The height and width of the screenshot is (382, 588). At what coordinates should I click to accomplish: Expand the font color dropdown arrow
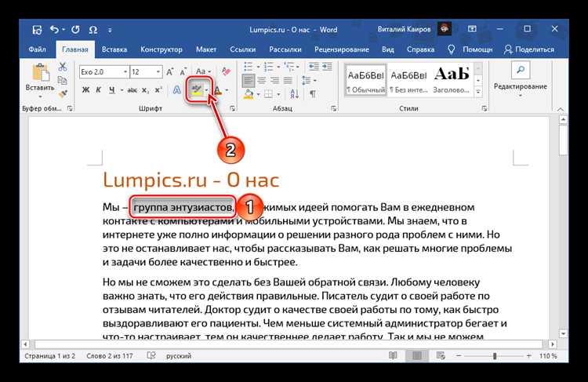click(227, 90)
